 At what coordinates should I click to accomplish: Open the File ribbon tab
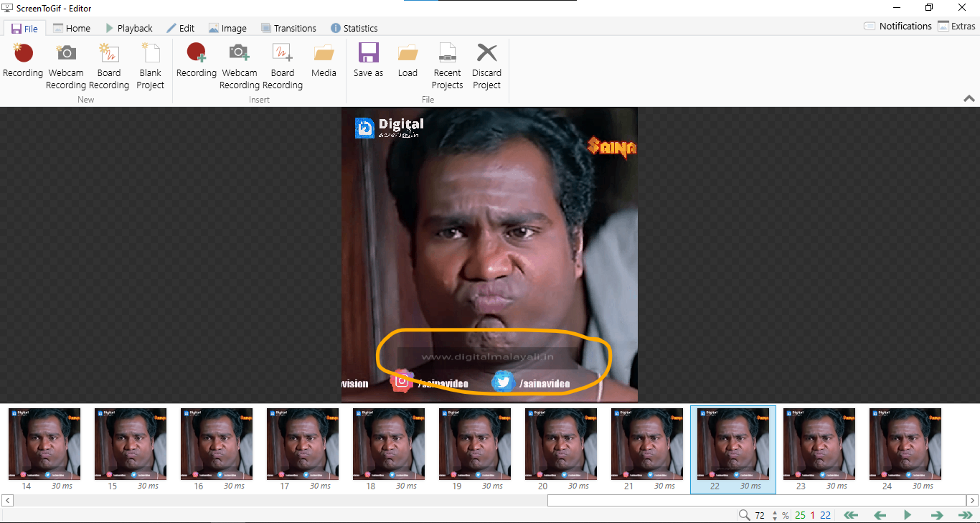pos(25,29)
